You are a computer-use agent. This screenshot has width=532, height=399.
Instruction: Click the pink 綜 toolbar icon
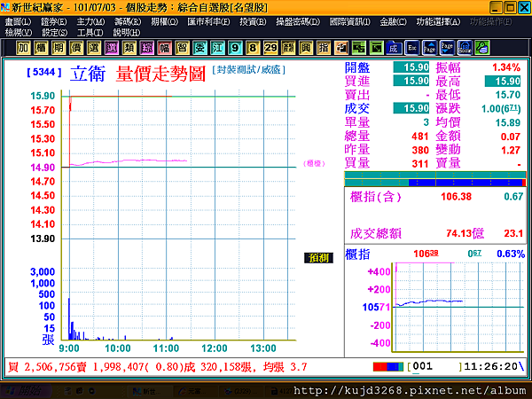tap(146, 48)
